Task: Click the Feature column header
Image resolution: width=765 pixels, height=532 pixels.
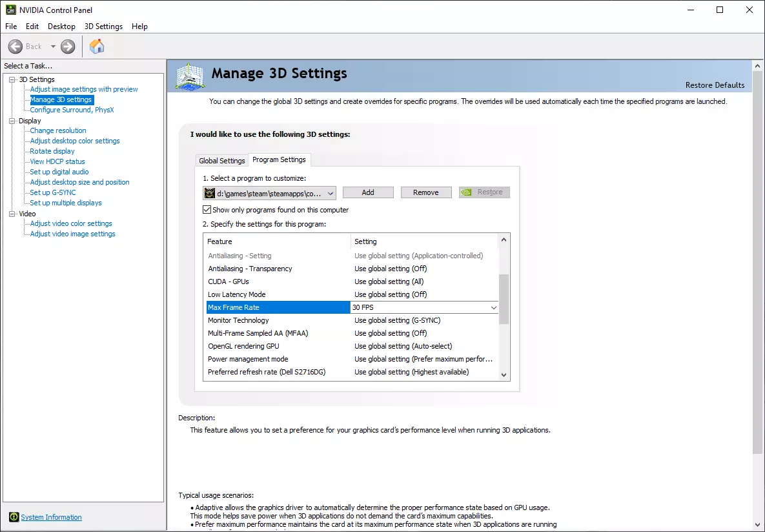Action: click(277, 241)
